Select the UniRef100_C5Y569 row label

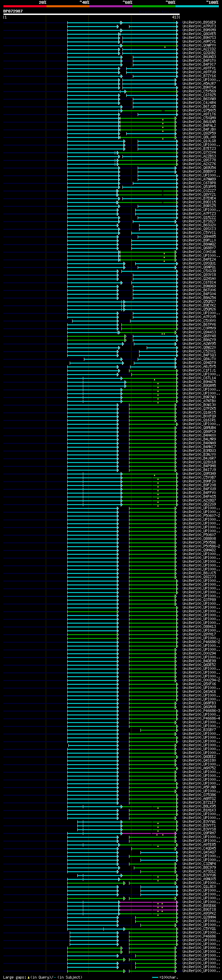[199, 91]
